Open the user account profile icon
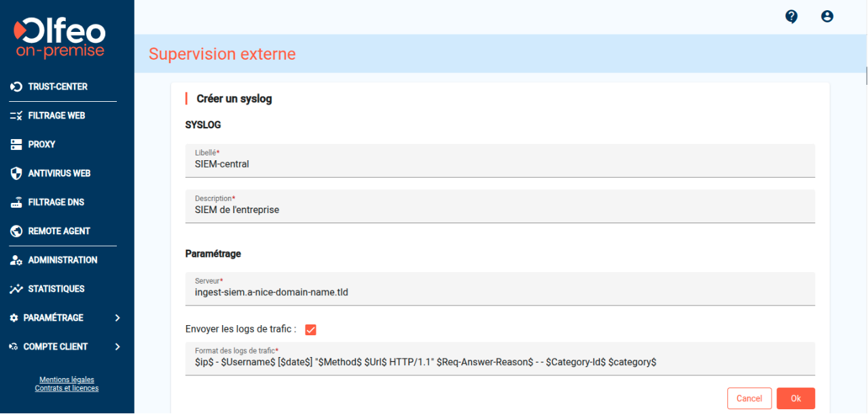The height and width of the screenshot is (414, 868). pyautogui.click(x=827, y=16)
